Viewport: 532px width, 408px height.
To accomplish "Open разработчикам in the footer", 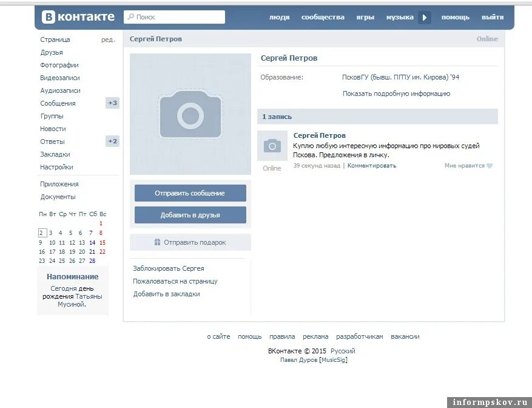I will click(x=360, y=336).
